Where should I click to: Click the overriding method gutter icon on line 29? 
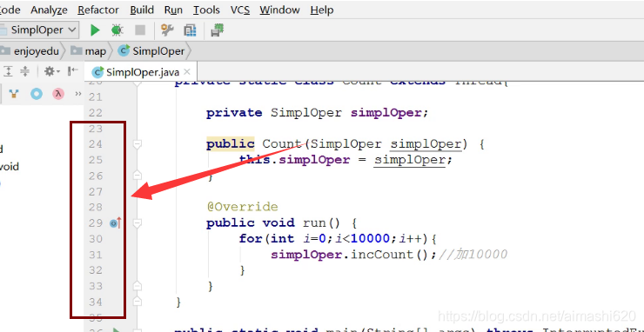click(116, 223)
